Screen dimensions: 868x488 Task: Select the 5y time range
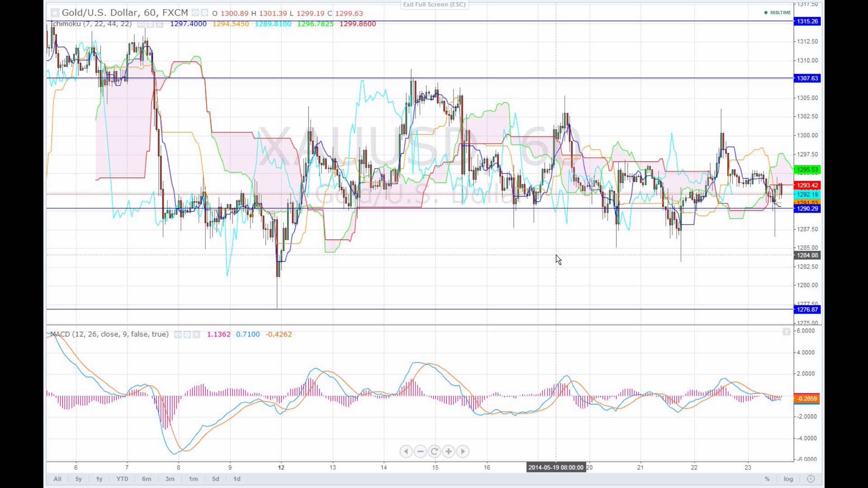tap(78, 479)
